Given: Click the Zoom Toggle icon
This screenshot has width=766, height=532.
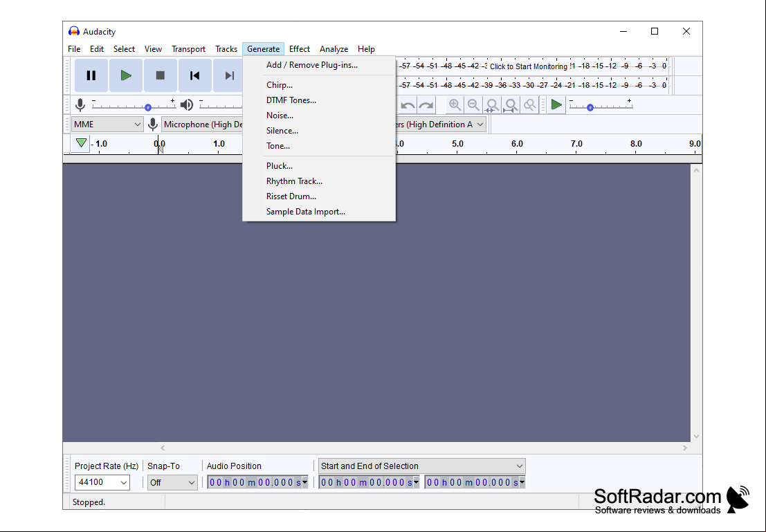Looking at the screenshot, I should pyautogui.click(x=529, y=105).
